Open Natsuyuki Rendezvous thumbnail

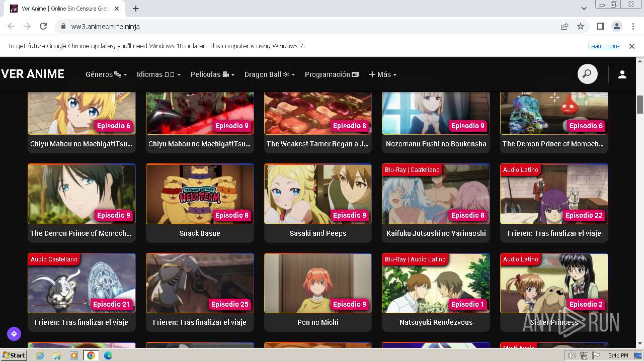pyautogui.click(x=436, y=283)
